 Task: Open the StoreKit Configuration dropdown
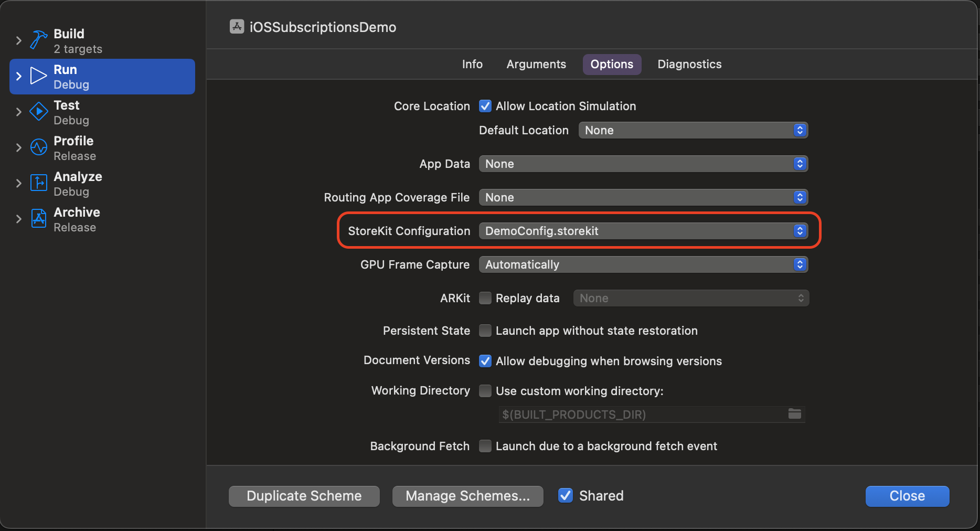tap(643, 231)
